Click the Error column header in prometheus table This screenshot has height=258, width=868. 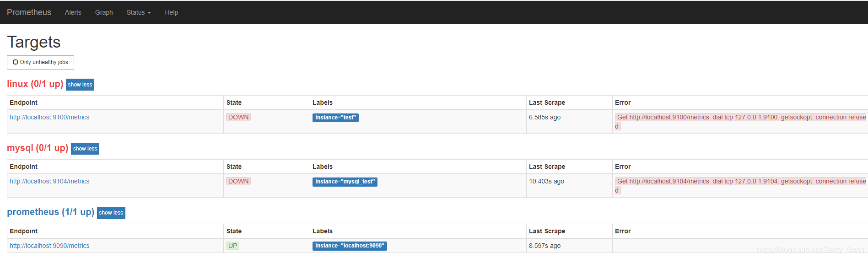623,231
